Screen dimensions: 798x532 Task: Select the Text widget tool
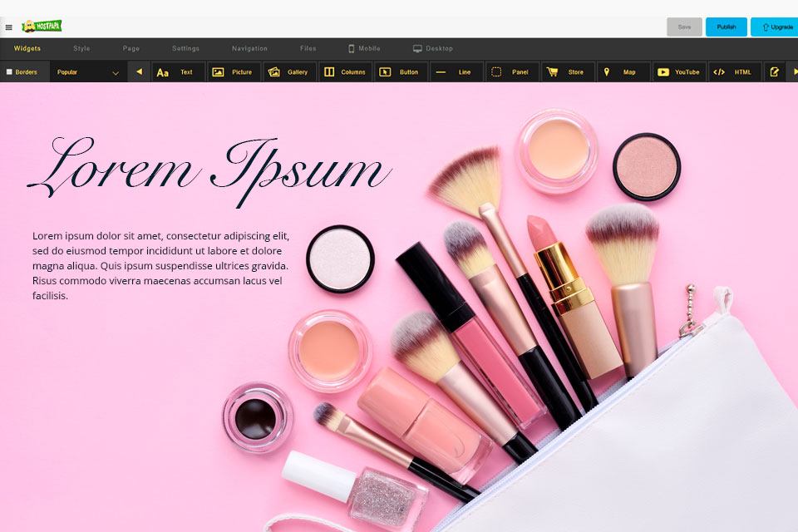click(177, 72)
